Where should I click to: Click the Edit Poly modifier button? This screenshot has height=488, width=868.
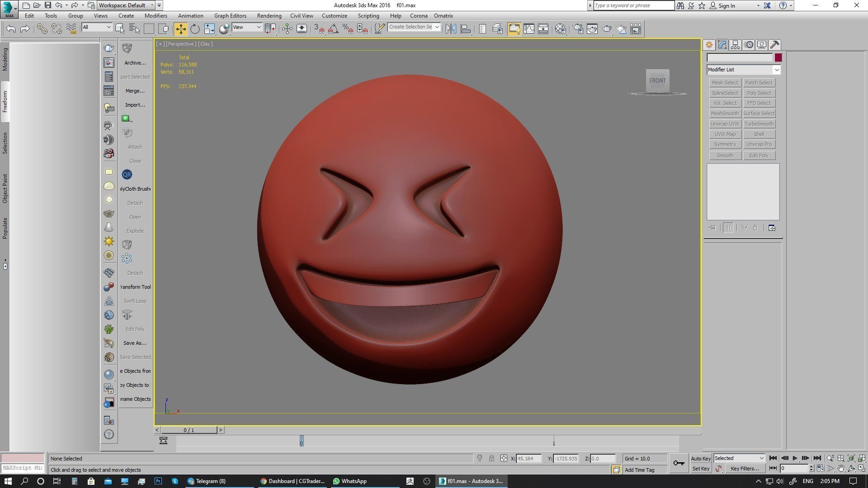pyautogui.click(x=759, y=155)
